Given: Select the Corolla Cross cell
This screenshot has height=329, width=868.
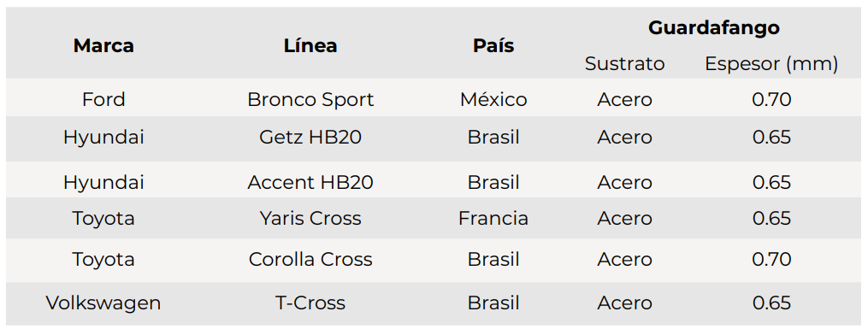Looking at the screenshot, I should tap(310, 259).
